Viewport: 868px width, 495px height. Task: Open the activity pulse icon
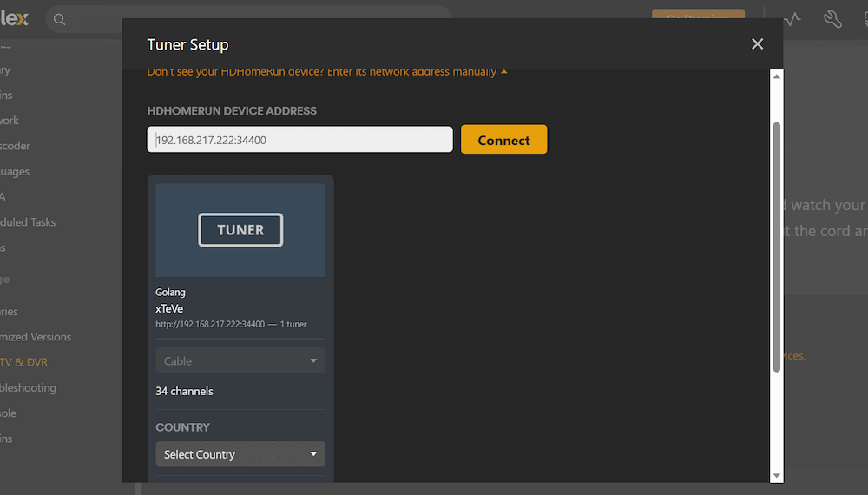pyautogui.click(x=792, y=19)
